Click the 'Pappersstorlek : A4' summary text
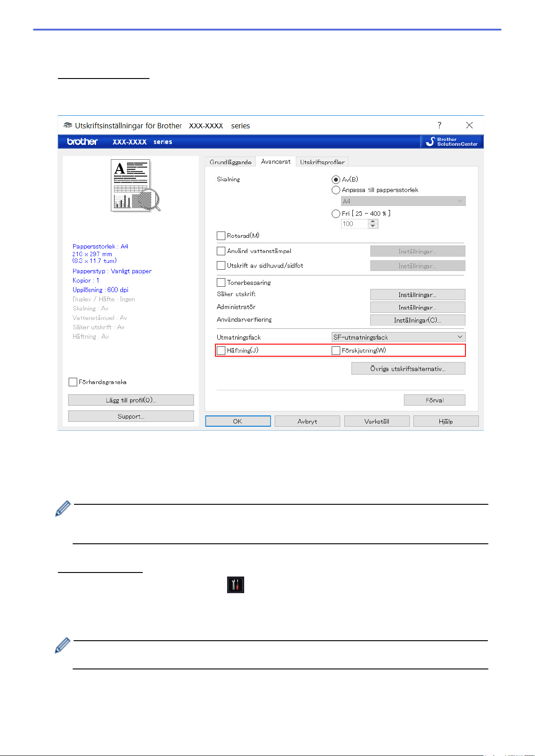 point(101,246)
